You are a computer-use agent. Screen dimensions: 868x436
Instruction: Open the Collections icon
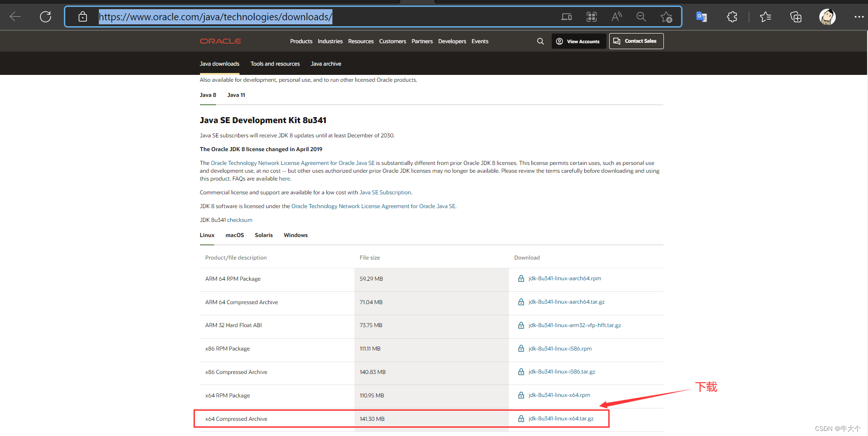795,17
